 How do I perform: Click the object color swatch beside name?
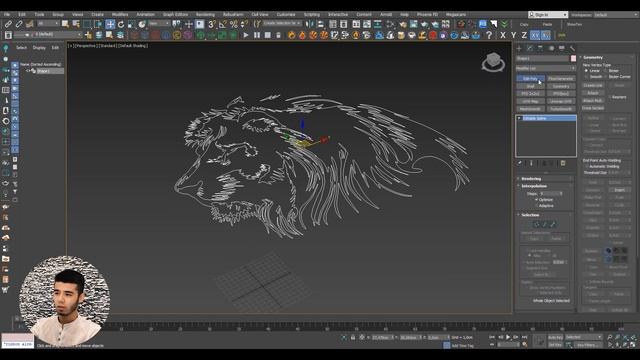coord(573,58)
